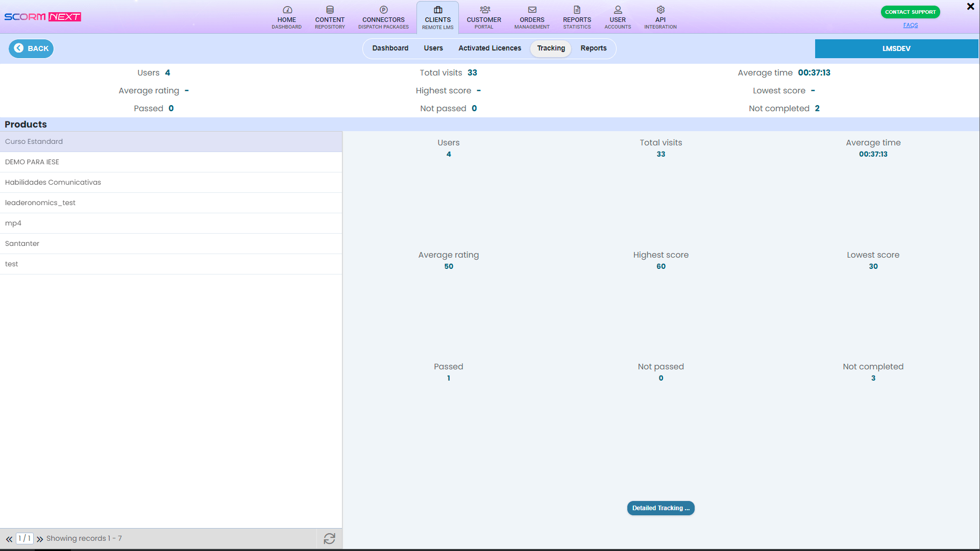Switch to the Users tab
980x551 pixels.
click(433, 48)
